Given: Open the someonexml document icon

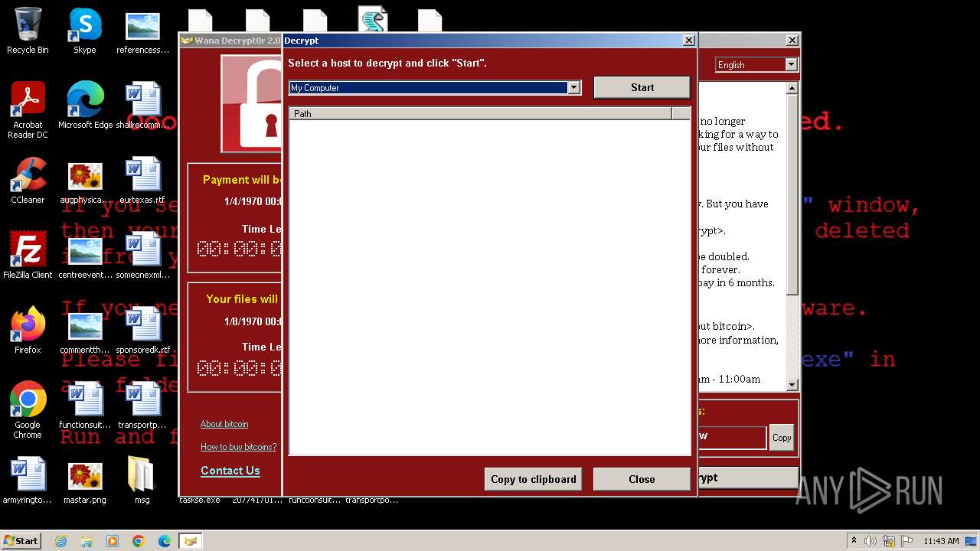Looking at the screenshot, I should (142, 255).
